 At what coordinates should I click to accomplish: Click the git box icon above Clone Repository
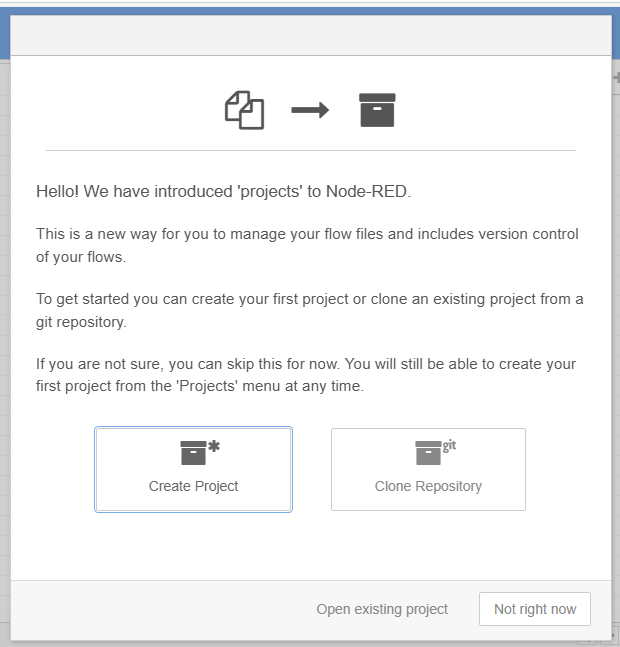click(x=428, y=453)
